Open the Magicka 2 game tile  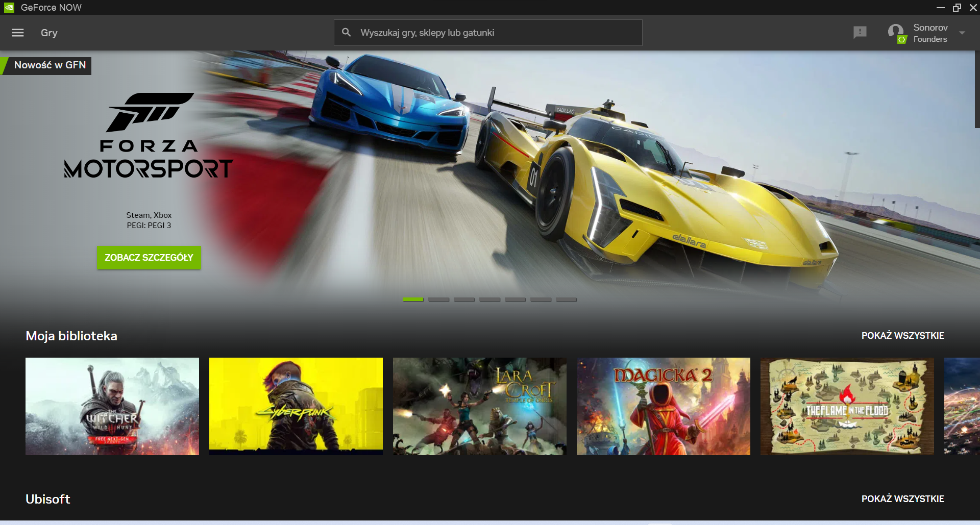[664, 406]
